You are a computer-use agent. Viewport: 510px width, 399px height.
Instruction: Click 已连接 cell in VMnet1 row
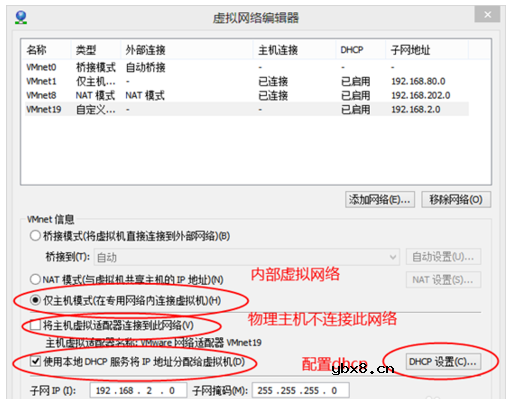point(273,81)
